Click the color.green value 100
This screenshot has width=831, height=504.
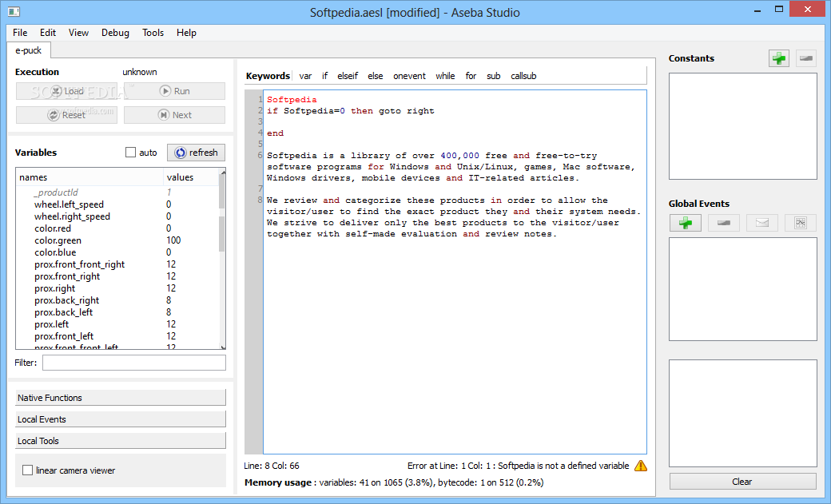(173, 240)
